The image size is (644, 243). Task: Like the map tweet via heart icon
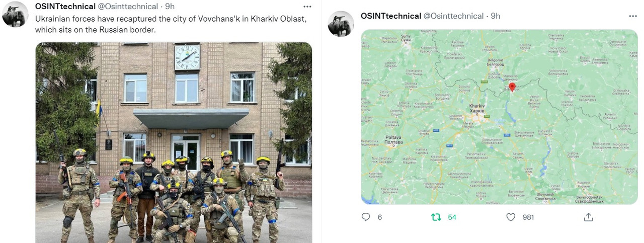tap(511, 217)
